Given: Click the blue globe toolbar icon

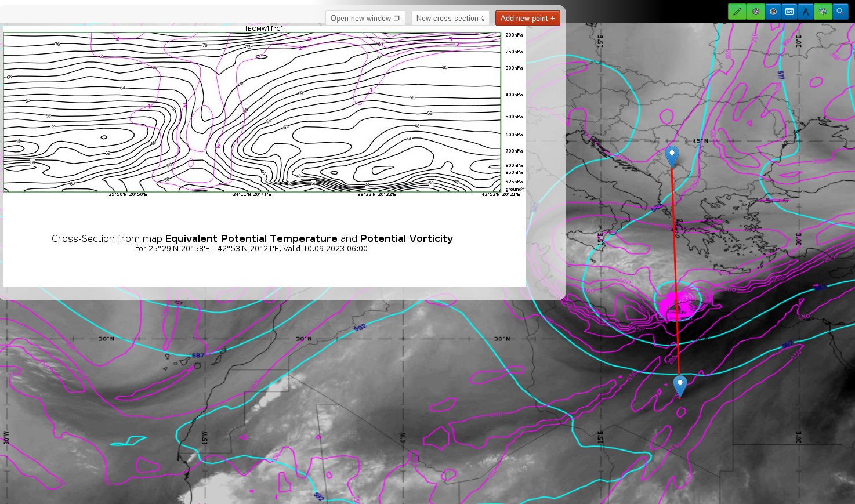Looking at the screenshot, I should pyautogui.click(x=773, y=12).
